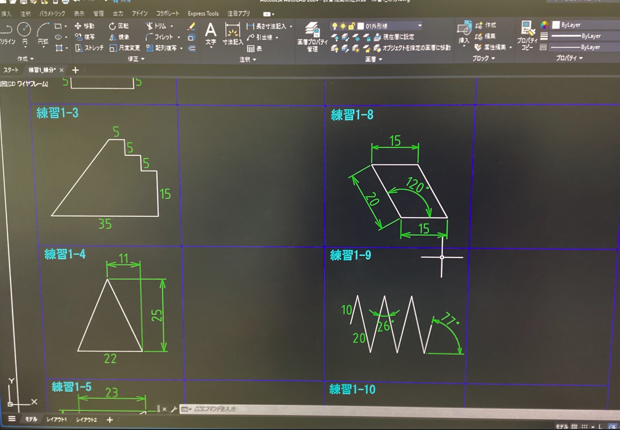
Task: Click the トリム (Trim) tool
Action: click(x=161, y=25)
